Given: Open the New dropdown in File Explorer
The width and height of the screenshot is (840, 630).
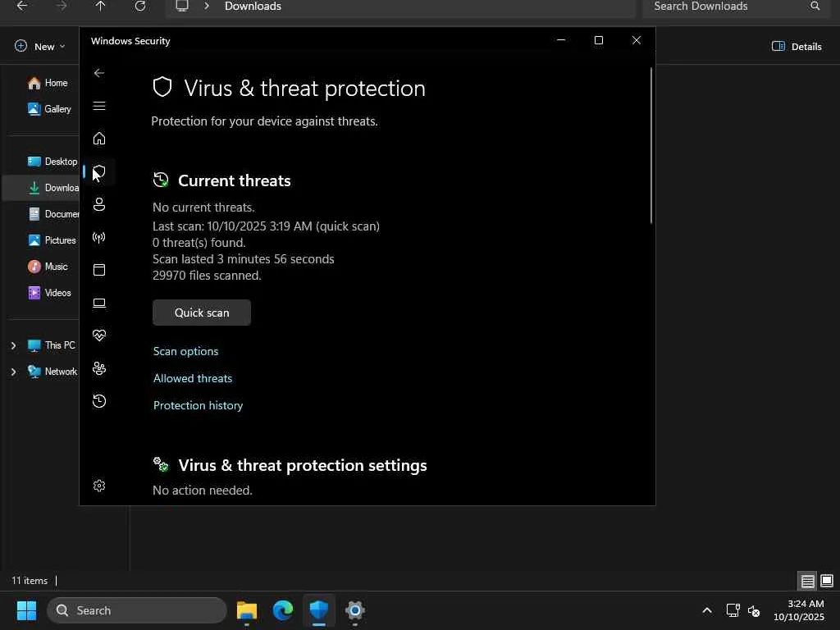Looking at the screenshot, I should tap(39, 46).
